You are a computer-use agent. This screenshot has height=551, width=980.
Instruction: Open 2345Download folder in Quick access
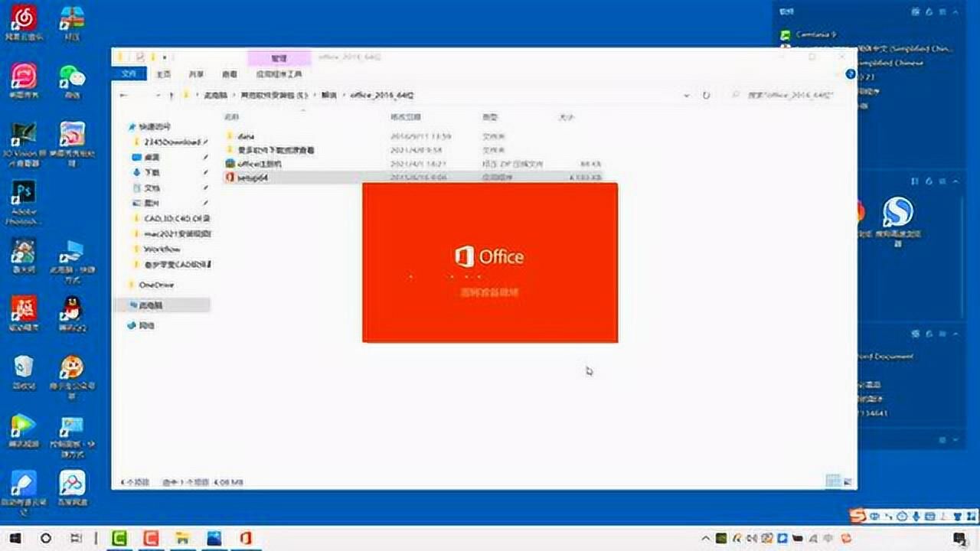pos(171,142)
